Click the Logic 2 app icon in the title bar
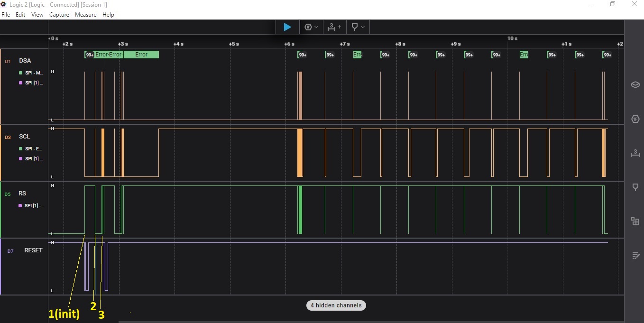 [4, 4]
